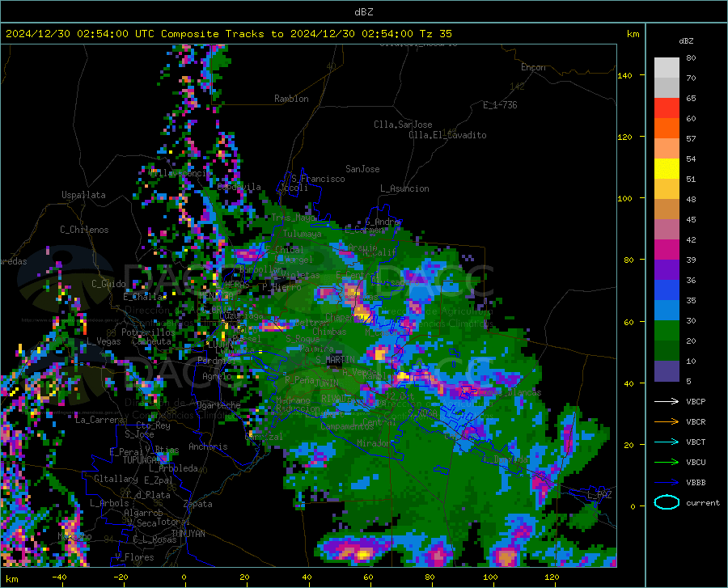Select the yellow 51-54 dBZ swatch

[667, 169]
